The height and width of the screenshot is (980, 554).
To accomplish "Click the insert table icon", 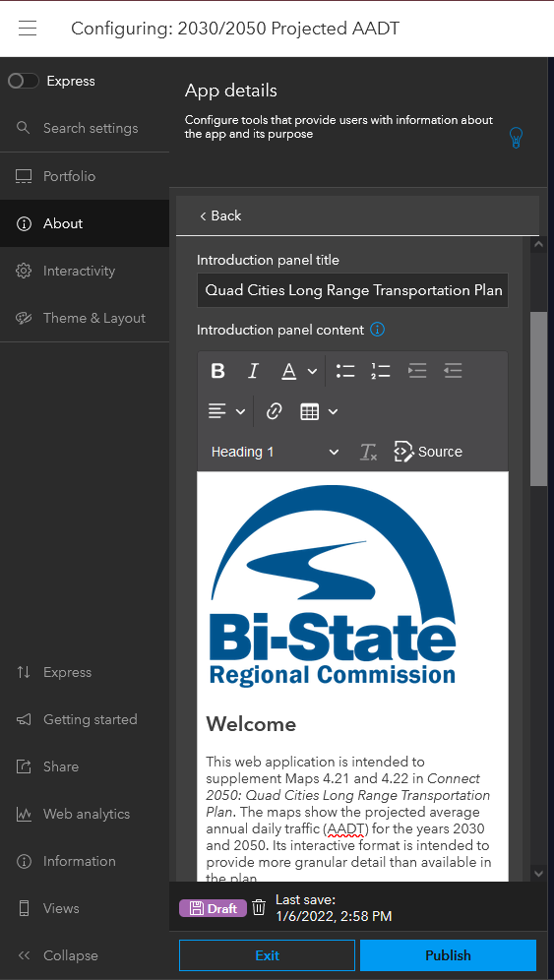I will [310, 411].
